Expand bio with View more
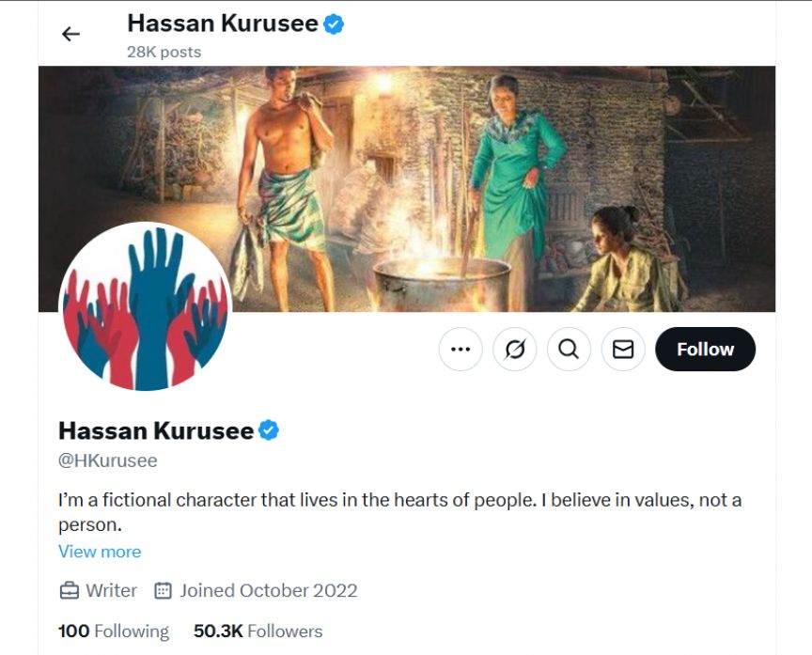The height and width of the screenshot is (655, 812). pyautogui.click(x=100, y=552)
